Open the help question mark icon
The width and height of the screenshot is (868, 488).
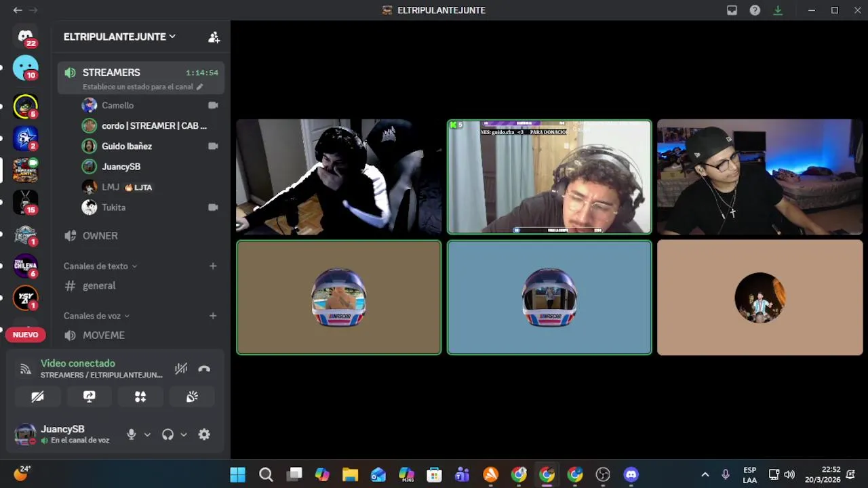pos(755,10)
